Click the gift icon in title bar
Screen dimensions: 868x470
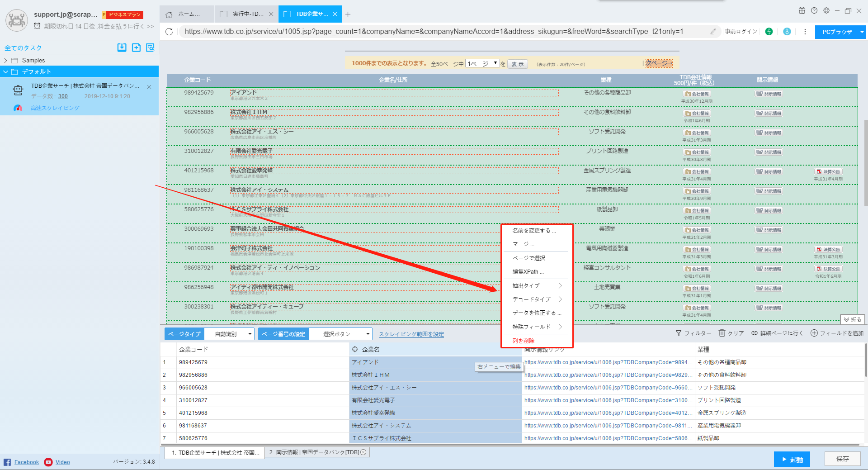coord(802,10)
